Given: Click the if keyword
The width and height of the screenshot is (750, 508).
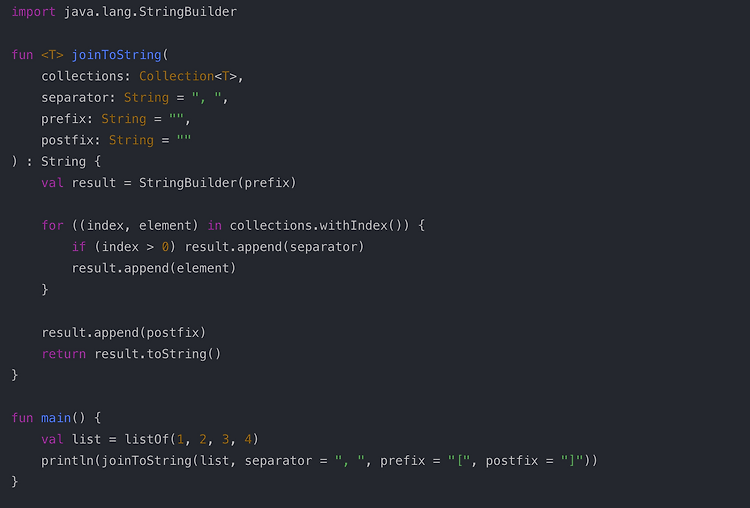Looking at the screenshot, I should pos(78,247).
